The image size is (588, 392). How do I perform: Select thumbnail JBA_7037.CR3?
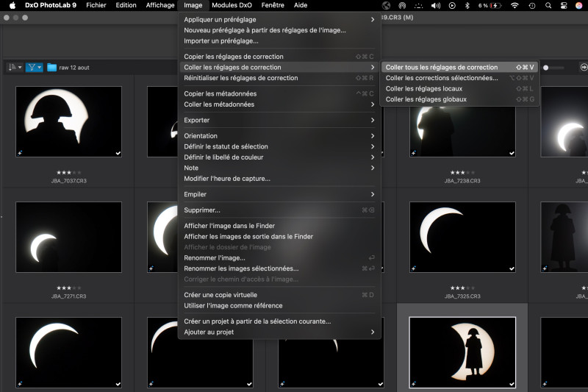tap(68, 121)
